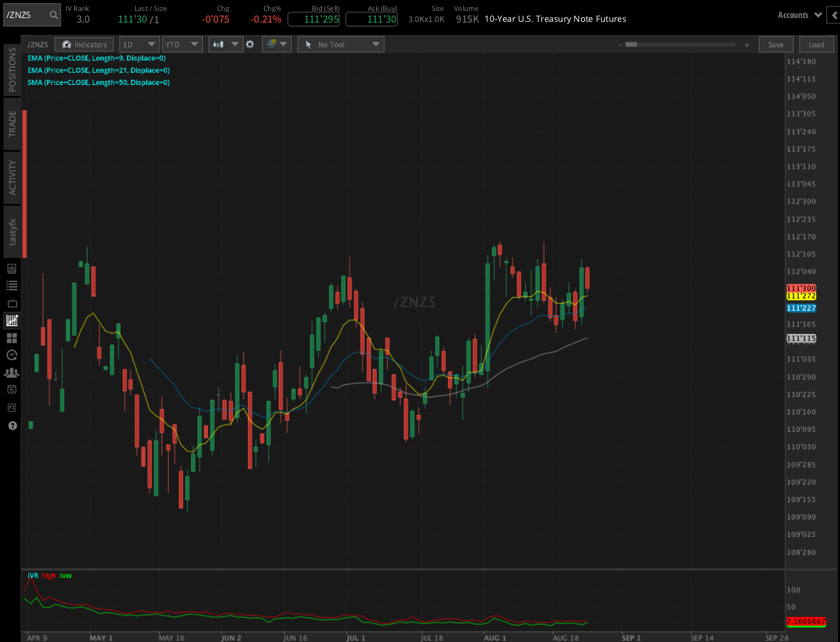Open the calendar rollback icon in sidebar

(x=12, y=389)
